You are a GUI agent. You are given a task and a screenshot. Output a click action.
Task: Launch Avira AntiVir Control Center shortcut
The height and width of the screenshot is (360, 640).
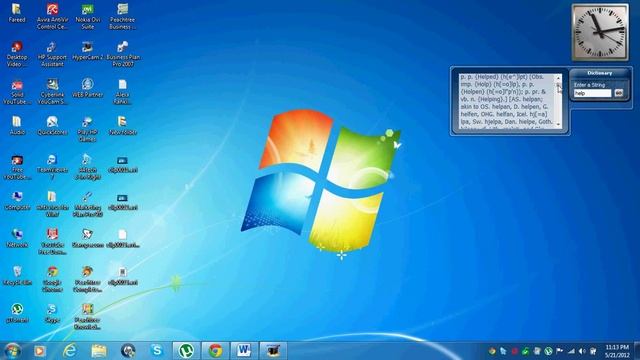pos(52,16)
